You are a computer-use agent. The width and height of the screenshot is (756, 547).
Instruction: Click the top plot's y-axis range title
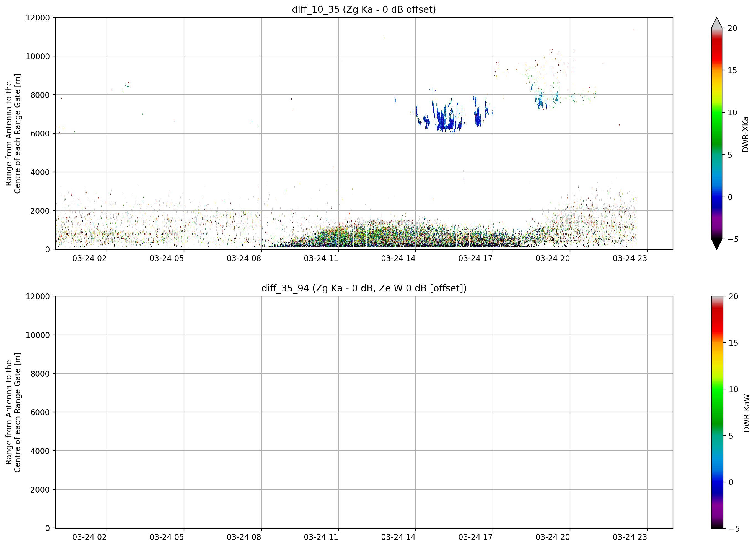13,134
